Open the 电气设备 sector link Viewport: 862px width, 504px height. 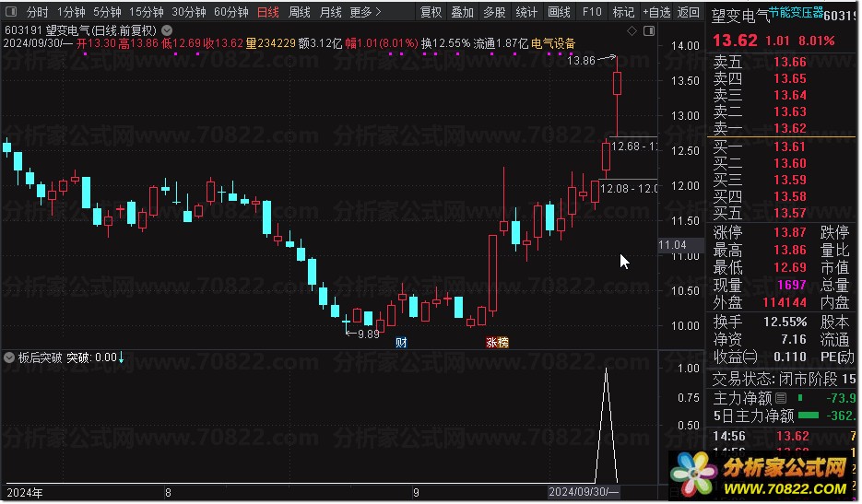(x=553, y=43)
